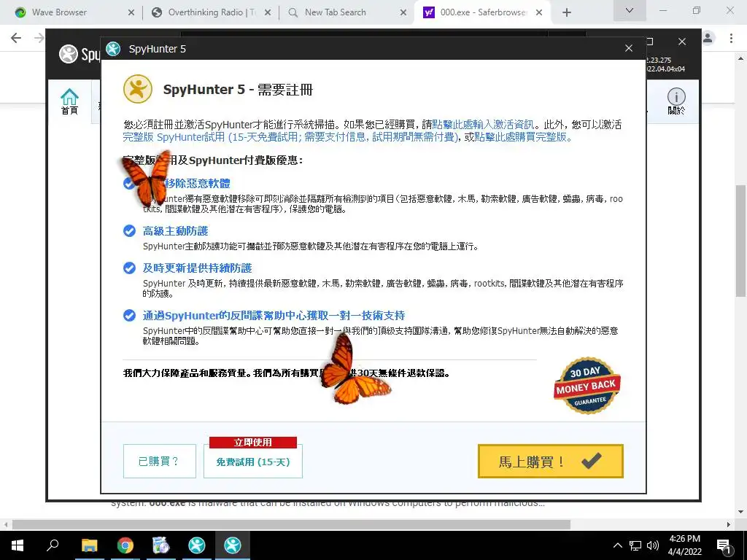Open first SpyHunter taskbar icon
The image size is (747, 560).
tap(197, 545)
